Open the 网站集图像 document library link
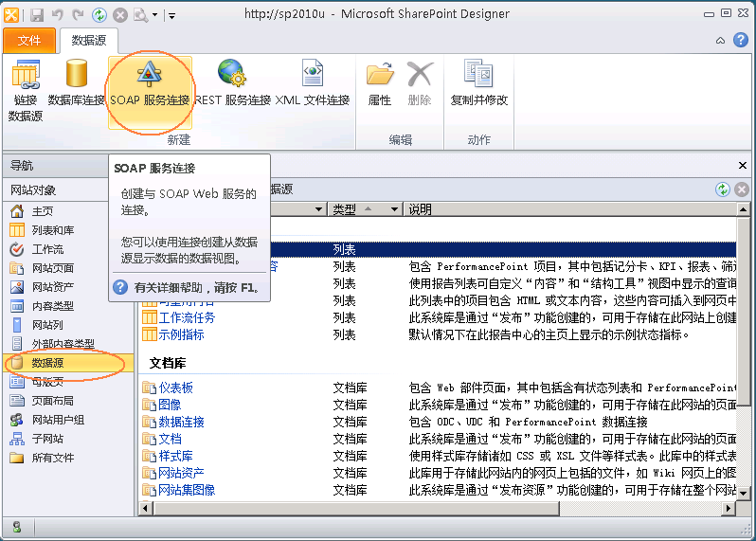 click(187, 490)
